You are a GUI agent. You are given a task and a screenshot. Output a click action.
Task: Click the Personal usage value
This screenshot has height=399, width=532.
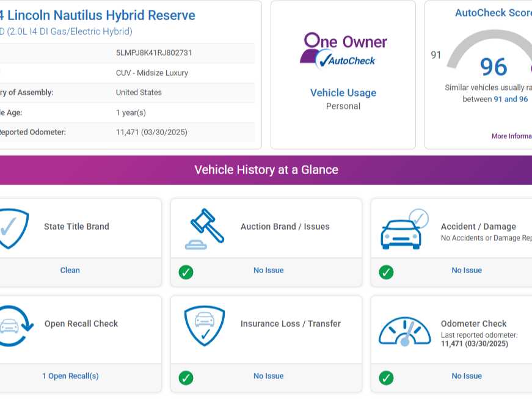[x=343, y=106]
